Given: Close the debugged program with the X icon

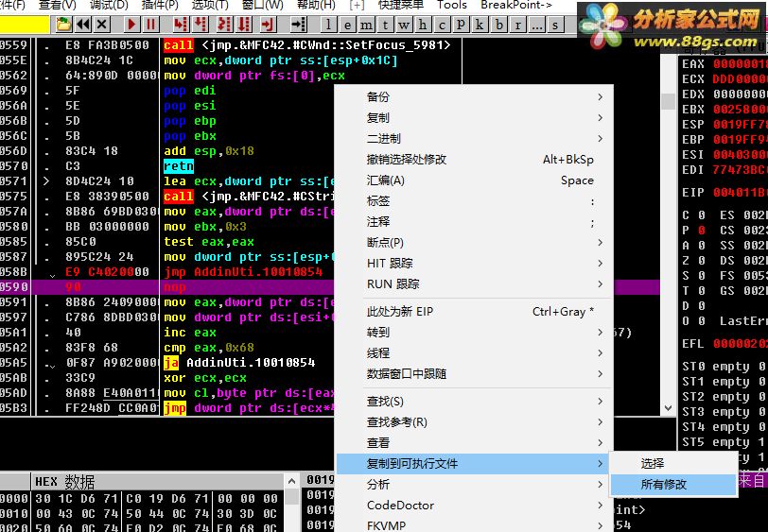Looking at the screenshot, I should (x=102, y=24).
